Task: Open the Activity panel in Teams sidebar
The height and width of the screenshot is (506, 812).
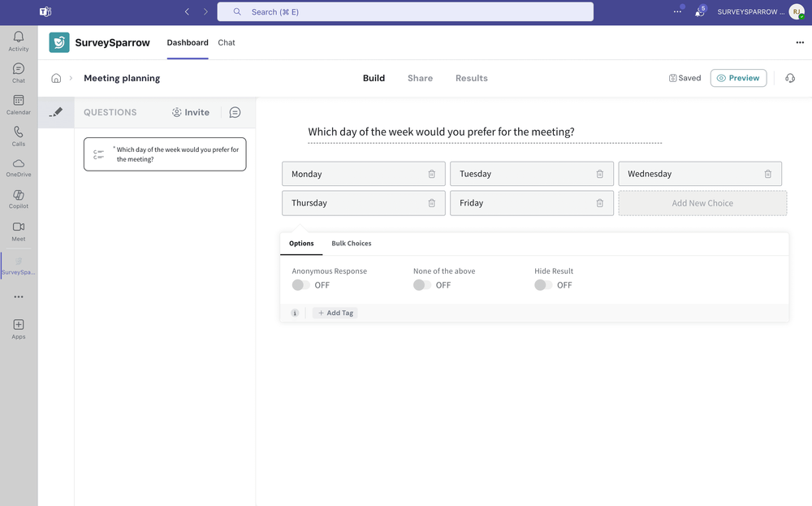Action: [x=18, y=38]
